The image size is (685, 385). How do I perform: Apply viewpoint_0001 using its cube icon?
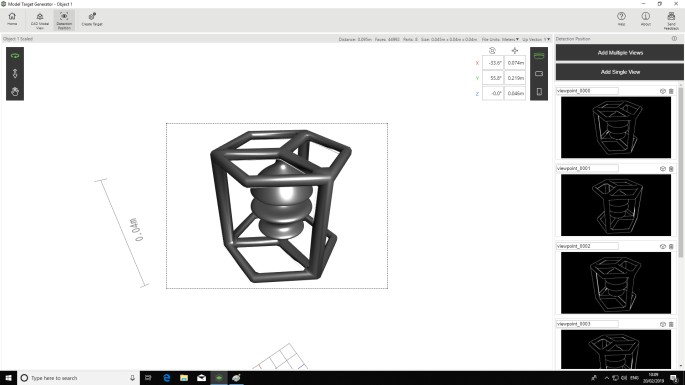663,169
